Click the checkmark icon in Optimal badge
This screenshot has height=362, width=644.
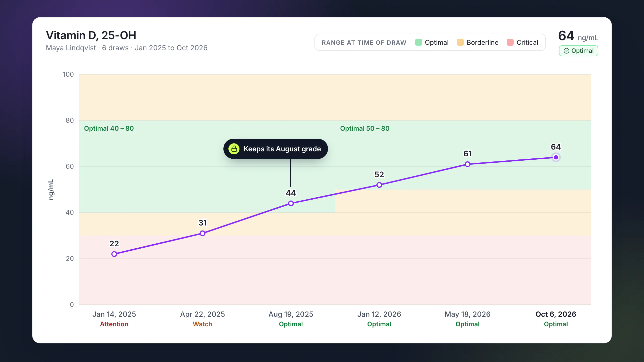click(x=566, y=51)
